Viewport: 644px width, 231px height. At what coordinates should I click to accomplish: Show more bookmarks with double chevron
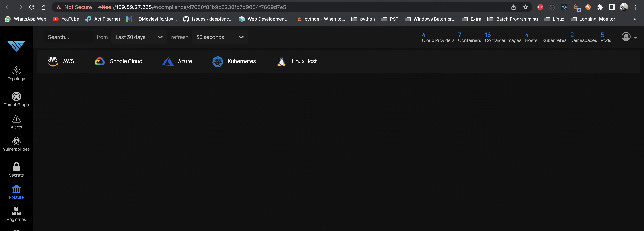point(635,19)
